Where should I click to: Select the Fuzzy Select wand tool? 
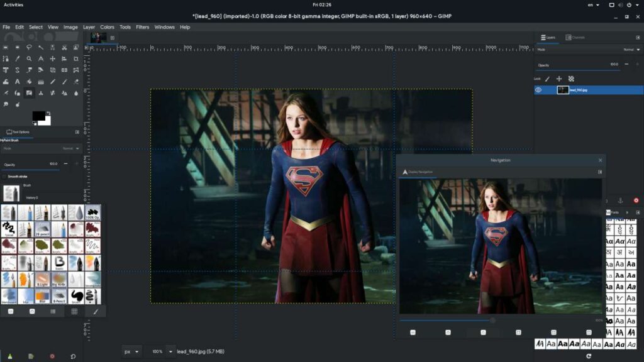[x=41, y=47]
